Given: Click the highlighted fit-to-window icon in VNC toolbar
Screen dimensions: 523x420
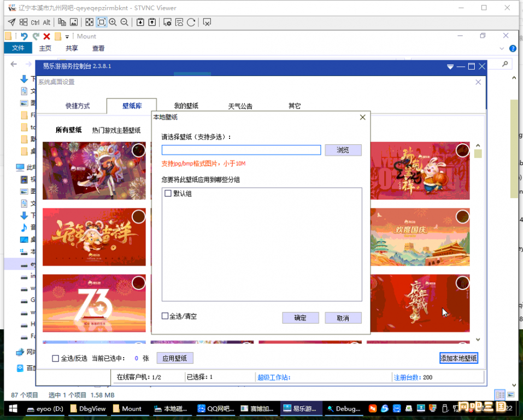Looking at the screenshot, I should pyautogui.click(x=102, y=22).
